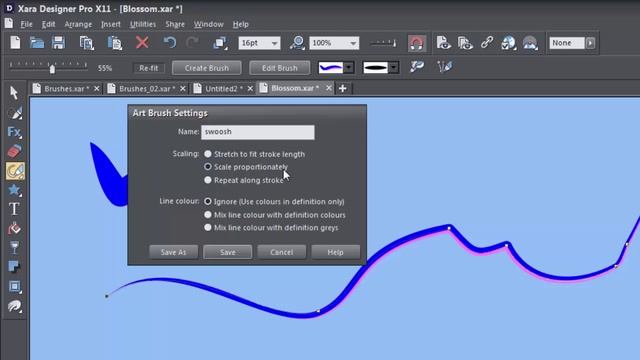Add a new document tab with plus
The width and height of the screenshot is (640, 360).
342,89
